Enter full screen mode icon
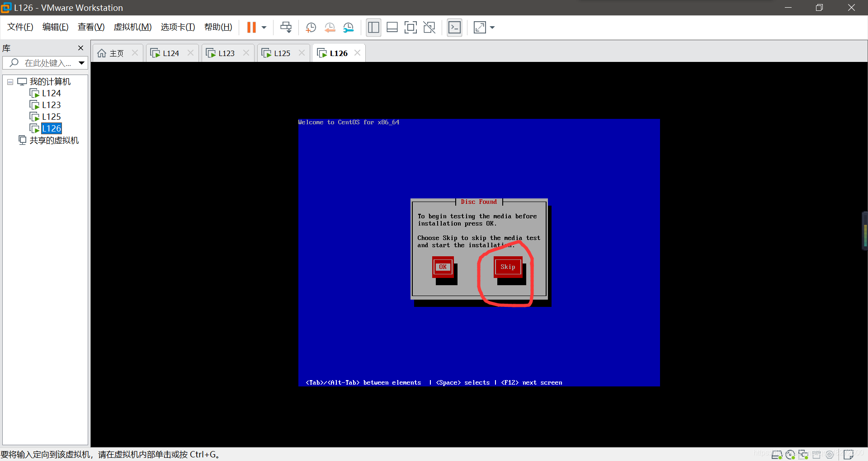This screenshot has width=868, height=461. pos(410,28)
